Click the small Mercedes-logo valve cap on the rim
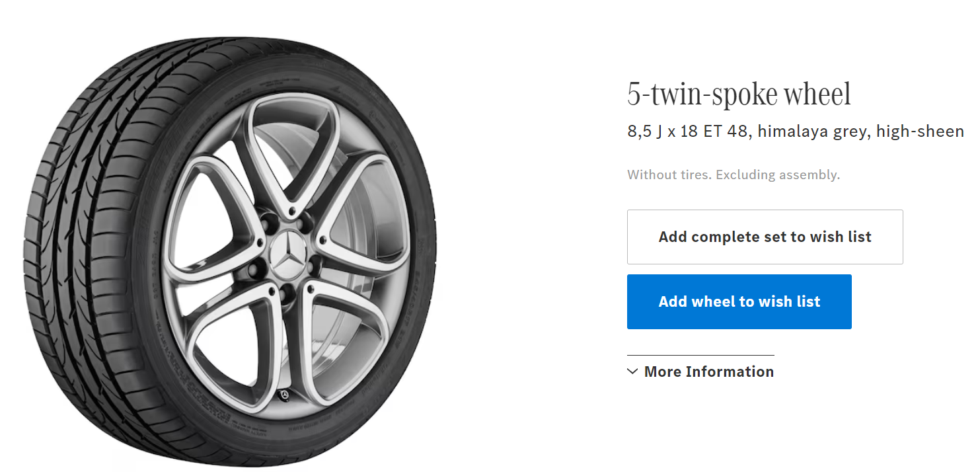 [x=285, y=395]
